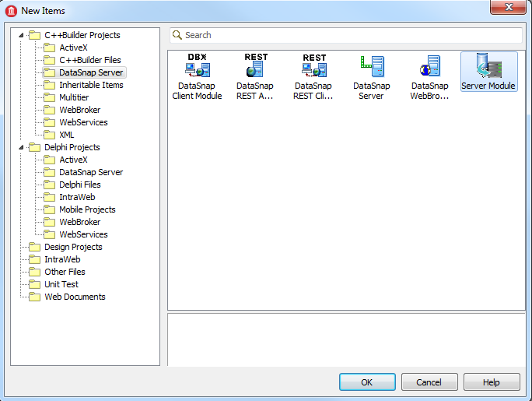Choose the Other Files category

(65, 272)
